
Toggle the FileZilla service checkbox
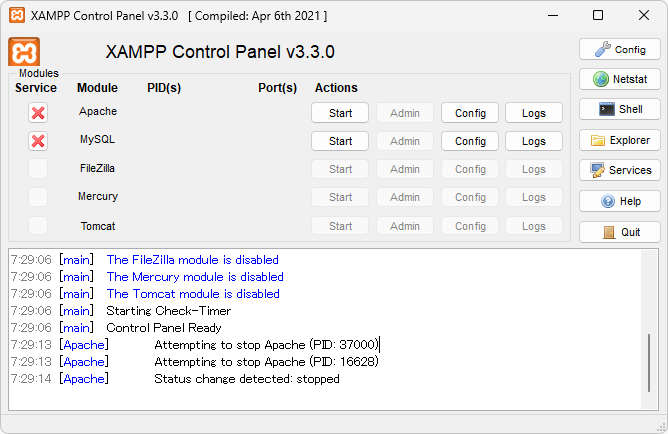[38, 169]
